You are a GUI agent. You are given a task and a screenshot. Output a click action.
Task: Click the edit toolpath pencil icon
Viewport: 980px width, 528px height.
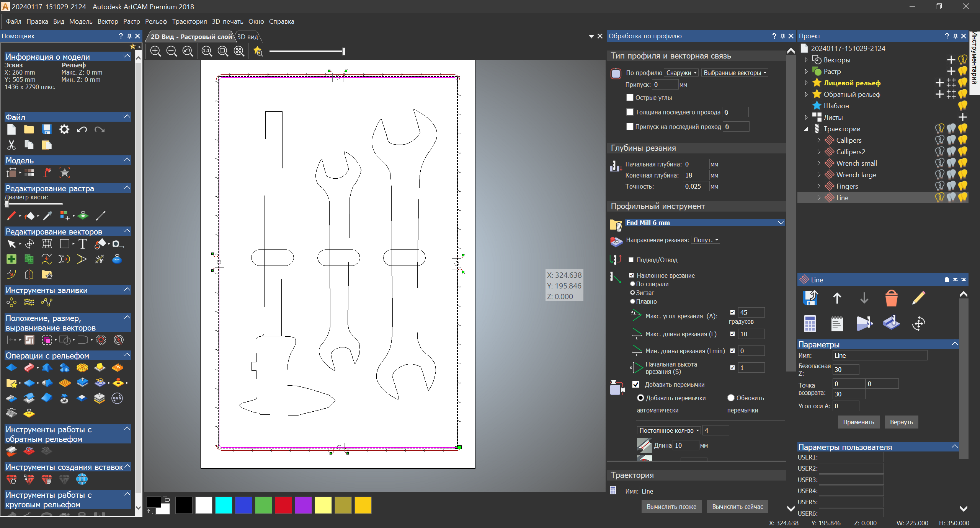click(918, 298)
